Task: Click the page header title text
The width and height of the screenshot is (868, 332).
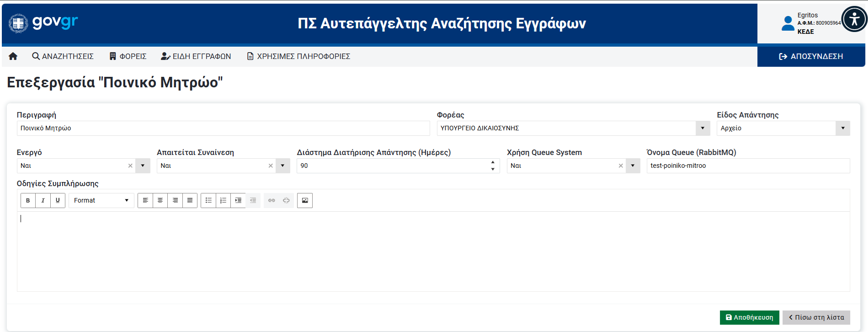Action: click(442, 23)
